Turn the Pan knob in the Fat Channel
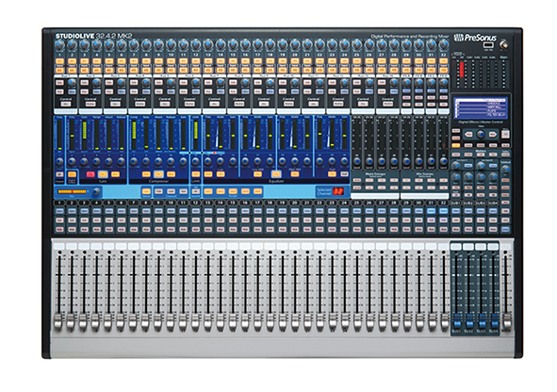The height and width of the screenshot is (392, 557). click(96, 192)
